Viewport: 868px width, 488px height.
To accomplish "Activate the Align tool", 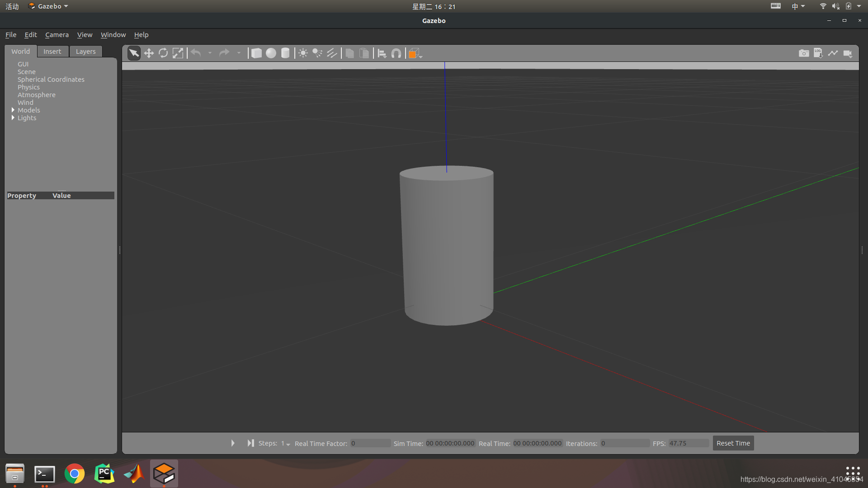I will (x=382, y=53).
